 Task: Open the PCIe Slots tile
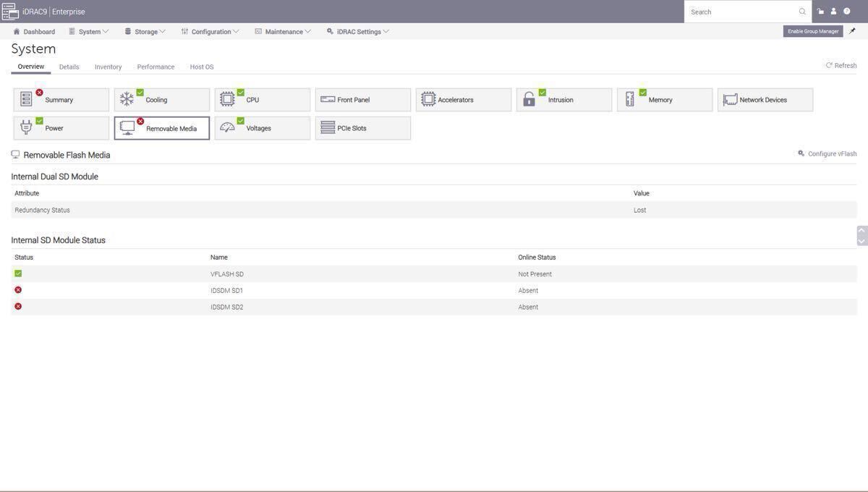(363, 128)
